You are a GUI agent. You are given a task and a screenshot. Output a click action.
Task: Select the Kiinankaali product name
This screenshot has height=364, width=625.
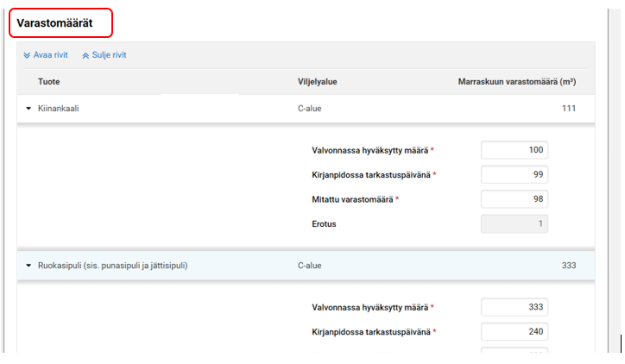58,109
